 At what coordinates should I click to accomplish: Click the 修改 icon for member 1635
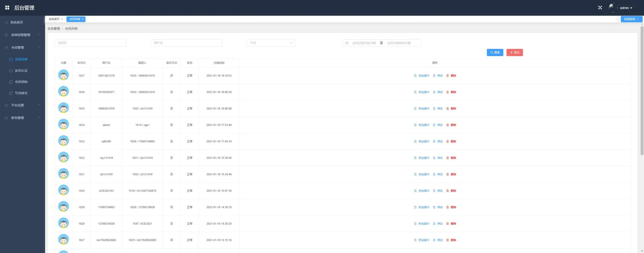point(434,109)
